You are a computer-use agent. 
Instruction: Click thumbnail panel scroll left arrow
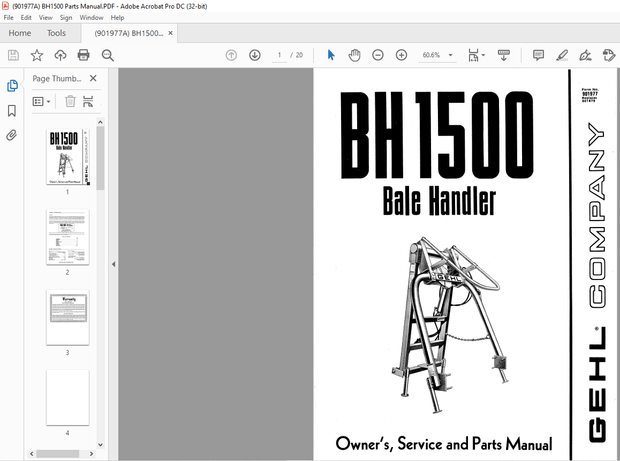point(32,453)
